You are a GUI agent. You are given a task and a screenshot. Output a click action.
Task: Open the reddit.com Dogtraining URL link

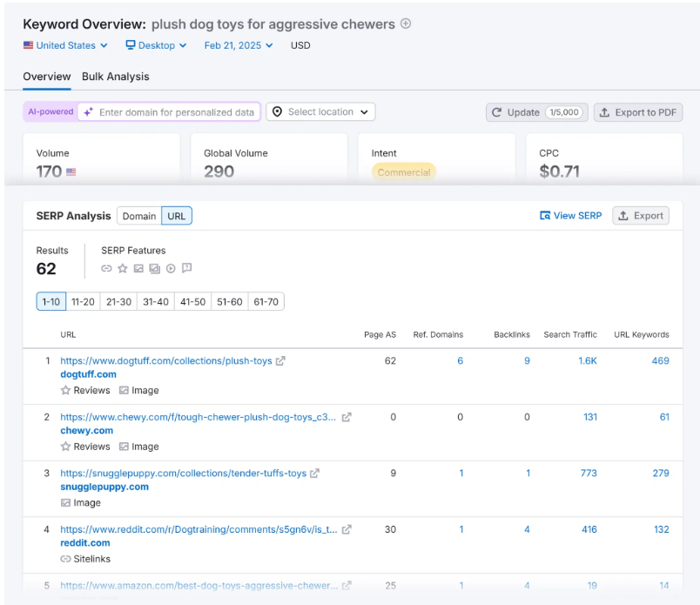199,529
